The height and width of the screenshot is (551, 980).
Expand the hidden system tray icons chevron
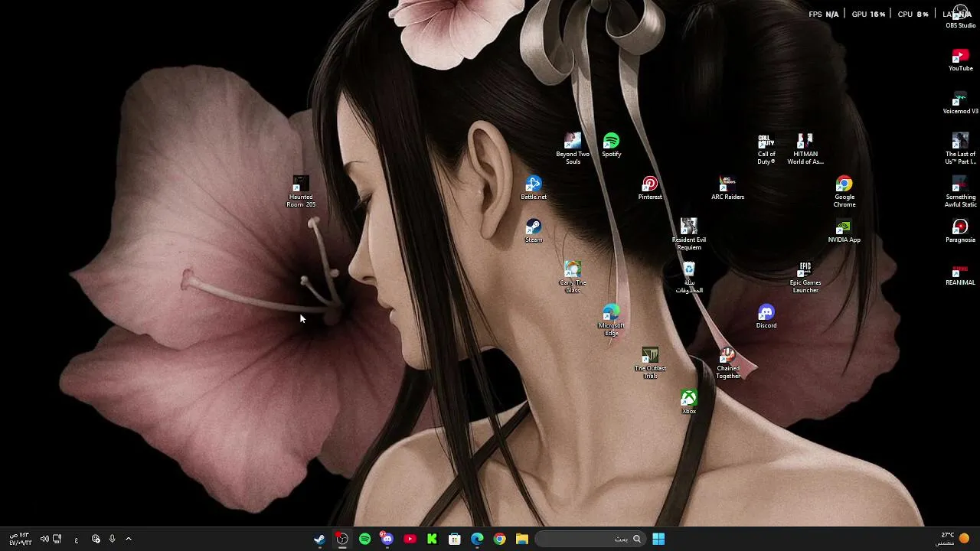129,539
